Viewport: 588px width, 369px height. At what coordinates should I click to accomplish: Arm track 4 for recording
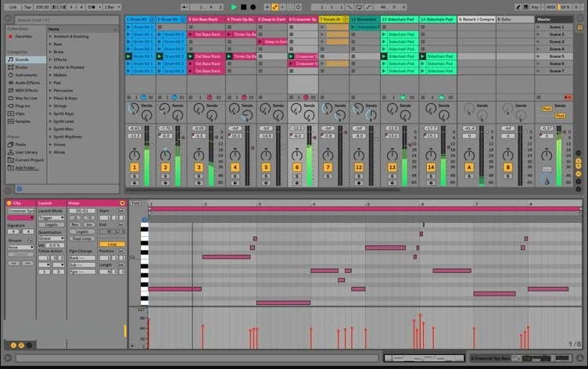coord(235,183)
